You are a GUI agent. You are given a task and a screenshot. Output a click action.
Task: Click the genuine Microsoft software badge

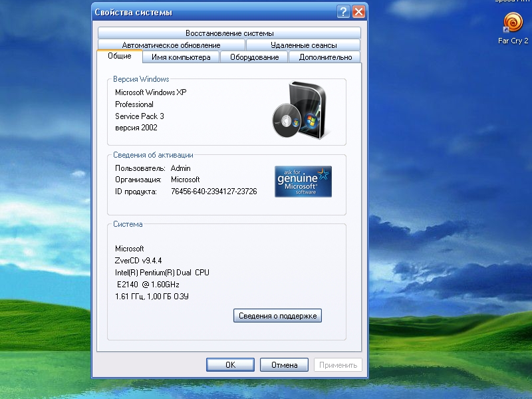click(303, 182)
